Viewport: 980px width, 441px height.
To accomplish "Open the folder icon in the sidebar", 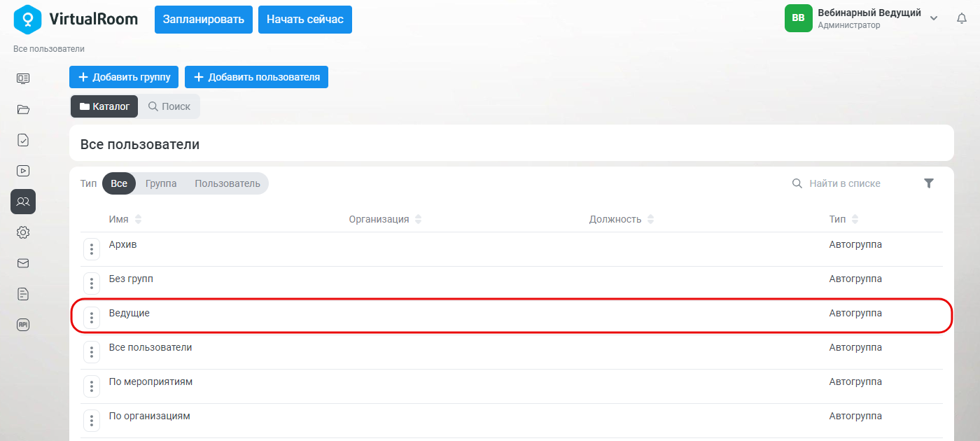I will click(x=23, y=109).
